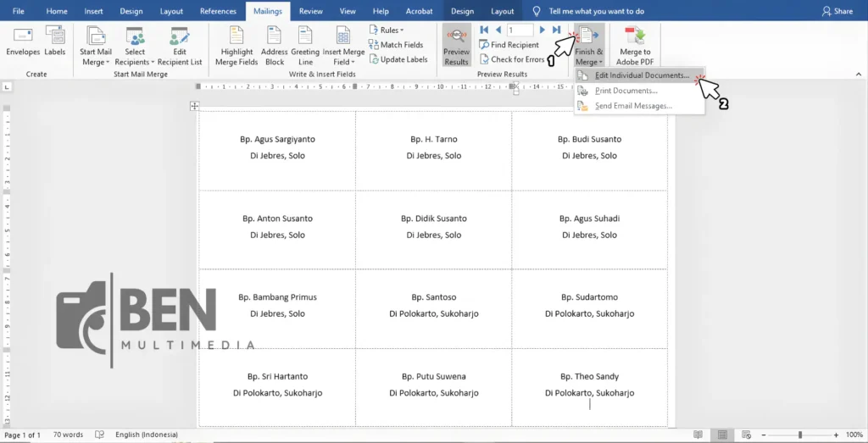Viewport: 868px width, 443px height.
Task: Adjust the zoom slider in status bar
Action: coord(799,435)
